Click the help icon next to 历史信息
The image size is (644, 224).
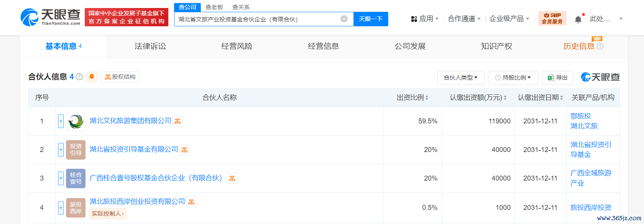pyautogui.click(x=600, y=46)
